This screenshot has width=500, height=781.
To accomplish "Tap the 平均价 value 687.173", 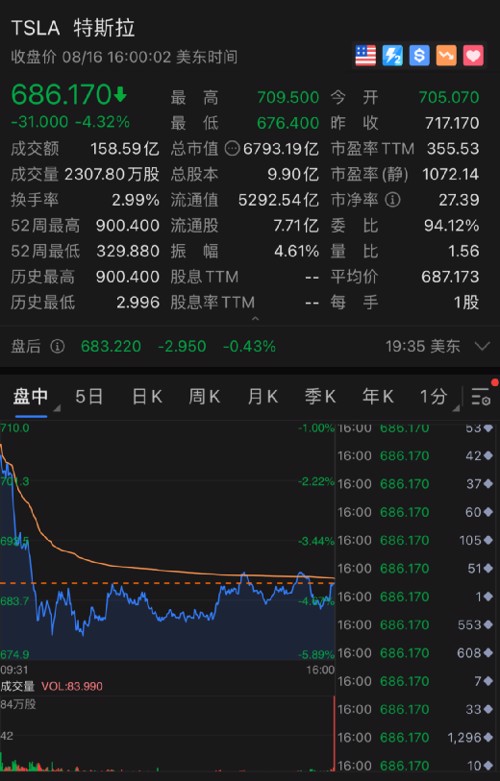I will coord(450,276).
